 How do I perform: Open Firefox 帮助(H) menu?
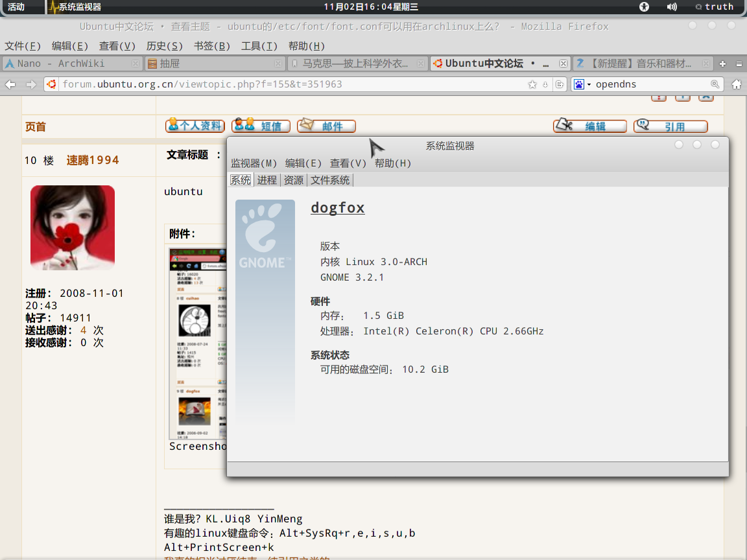click(306, 46)
